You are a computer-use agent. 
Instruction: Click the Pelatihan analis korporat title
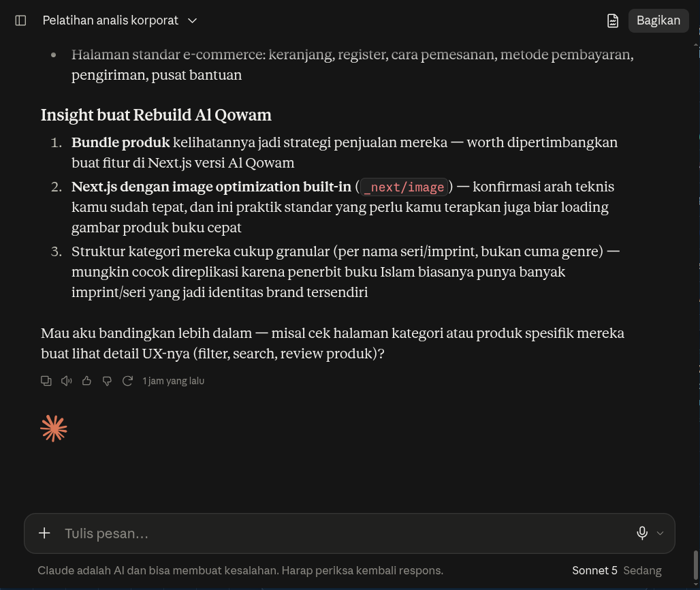click(x=110, y=20)
